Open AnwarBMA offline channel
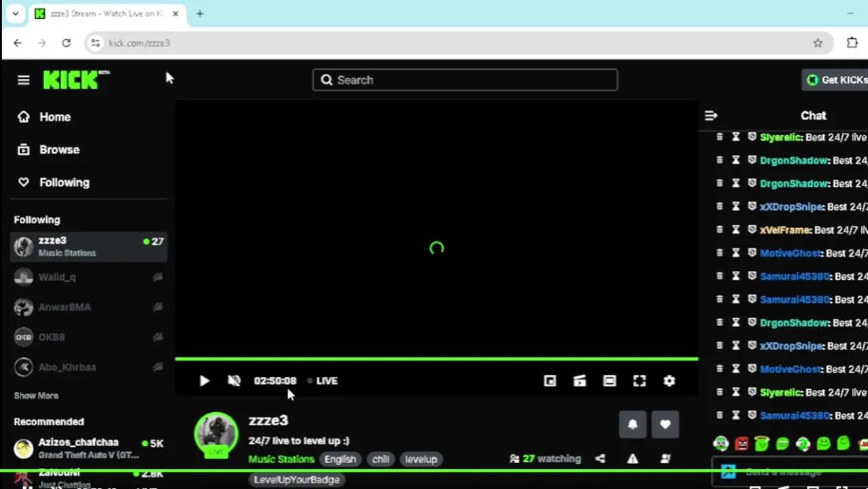 (x=88, y=307)
